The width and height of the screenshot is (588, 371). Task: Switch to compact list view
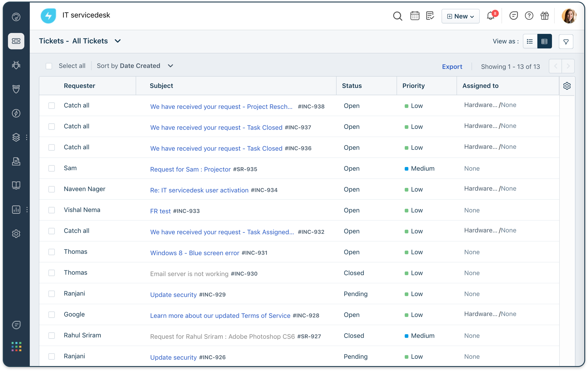pyautogui.click(x=530, y=41)
